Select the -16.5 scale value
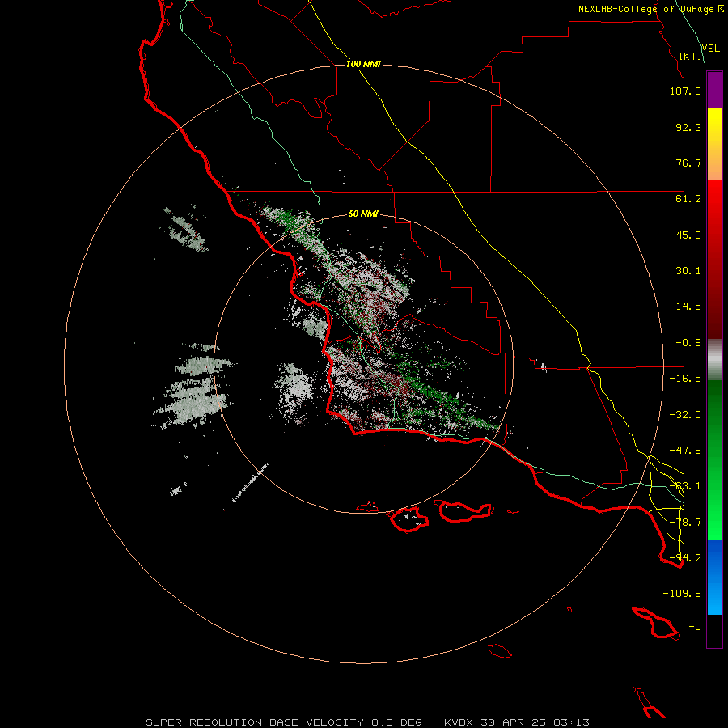The image size is (728, 728). (685, 379)
